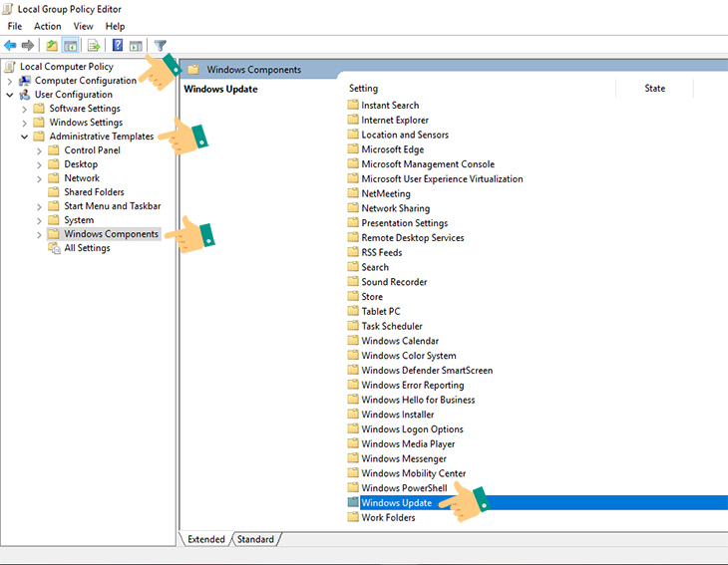Collapse the User Configuration node
Image resolution: width=728 pixels, height=565 pixels.
tap(10, 95)
